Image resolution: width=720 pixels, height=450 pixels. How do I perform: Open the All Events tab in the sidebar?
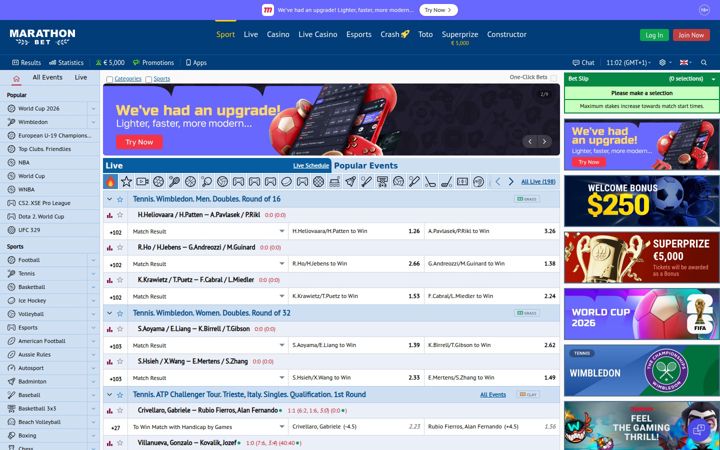coord(47,78)
